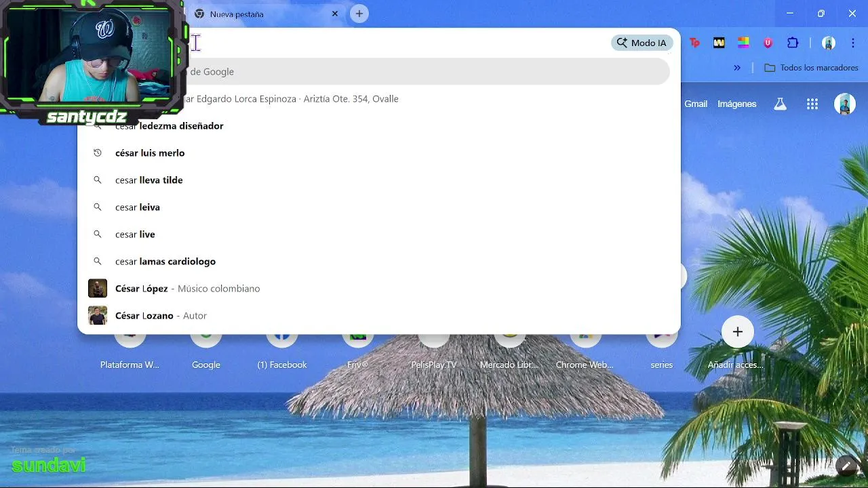Restore down the Chrome window

[821, 14]
